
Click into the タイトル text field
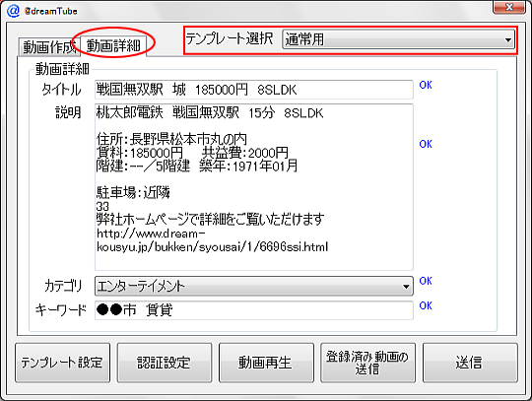[x=254, y=90]
